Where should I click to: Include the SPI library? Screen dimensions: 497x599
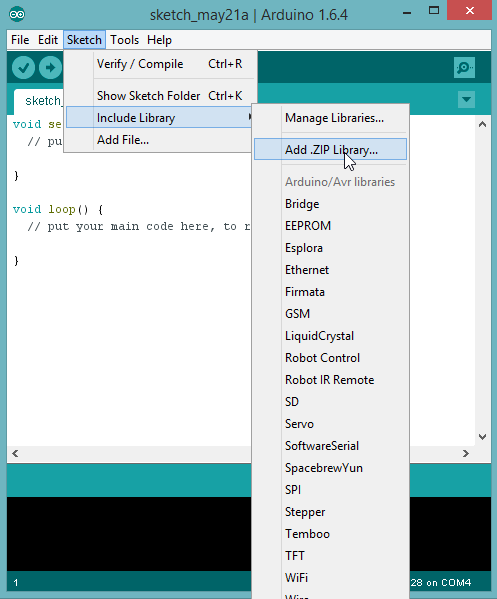[330, 490]
